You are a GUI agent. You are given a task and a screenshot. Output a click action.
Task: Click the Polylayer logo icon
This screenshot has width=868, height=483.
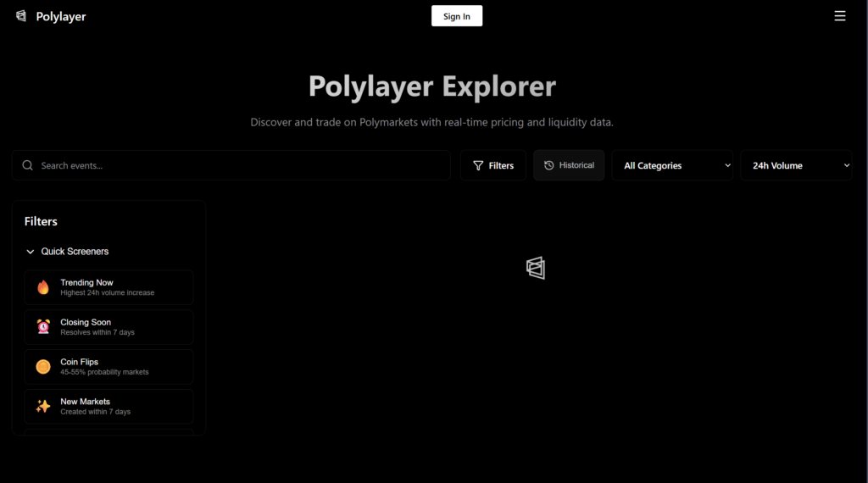(x=21, y=16)
